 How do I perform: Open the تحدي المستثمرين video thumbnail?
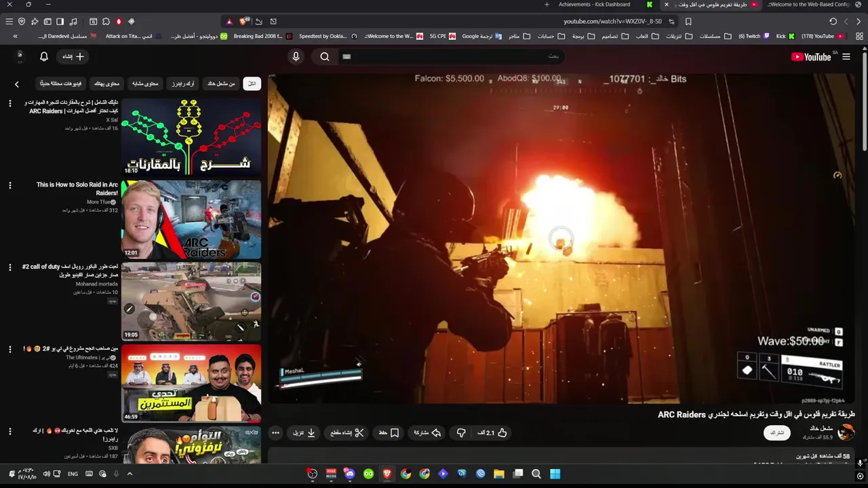tap(191, 383)
